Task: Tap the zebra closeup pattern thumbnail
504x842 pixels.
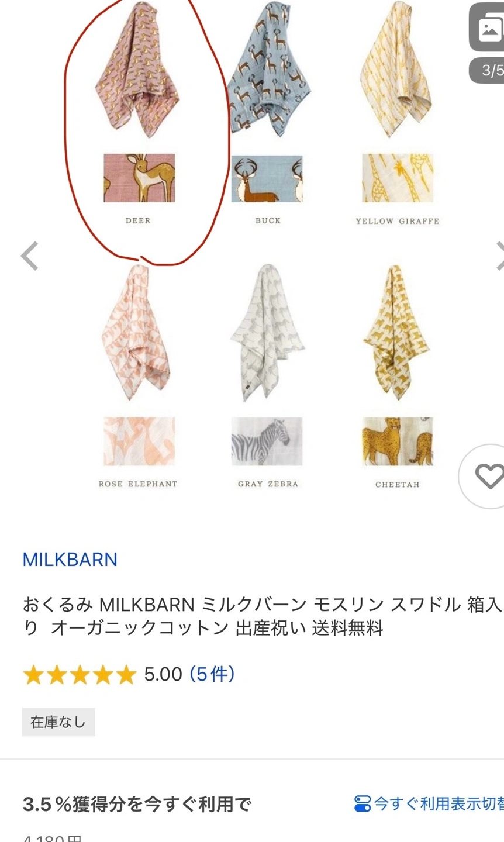Action: tap(267, 441)
